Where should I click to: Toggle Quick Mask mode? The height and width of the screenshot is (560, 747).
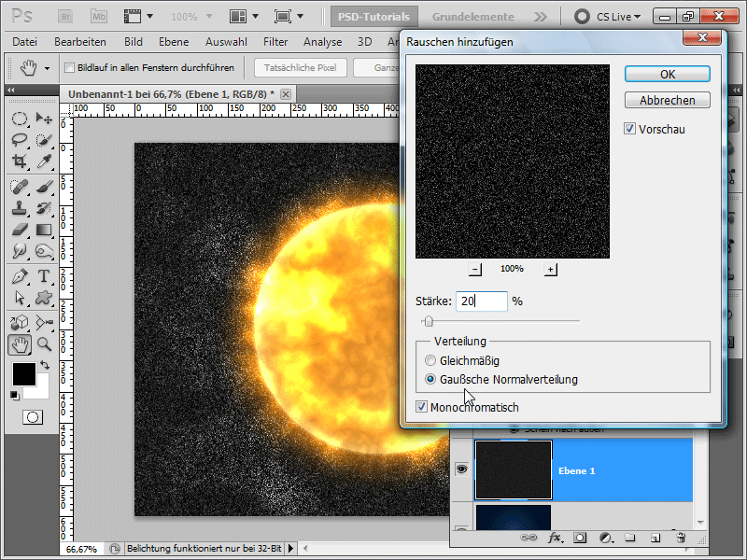[x=33, y=417]
